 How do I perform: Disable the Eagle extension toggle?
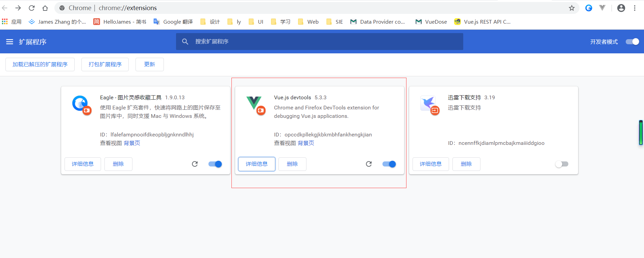click(215, 164)
